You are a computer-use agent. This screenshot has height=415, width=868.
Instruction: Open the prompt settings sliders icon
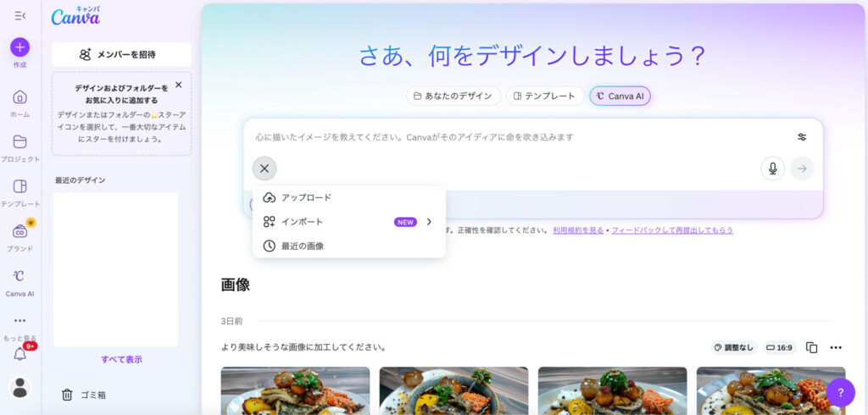[x=802, y=137]
